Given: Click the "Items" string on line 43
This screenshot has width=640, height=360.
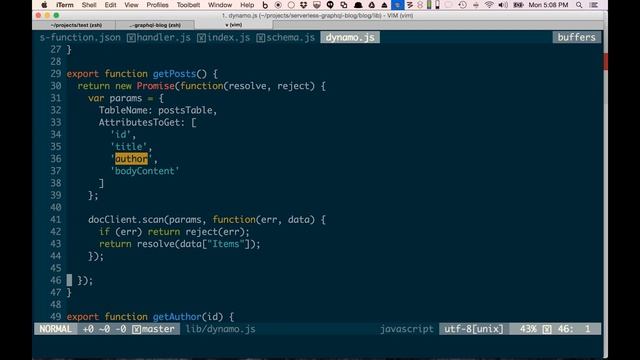Looking at the screenshot, I should (226, 244).
